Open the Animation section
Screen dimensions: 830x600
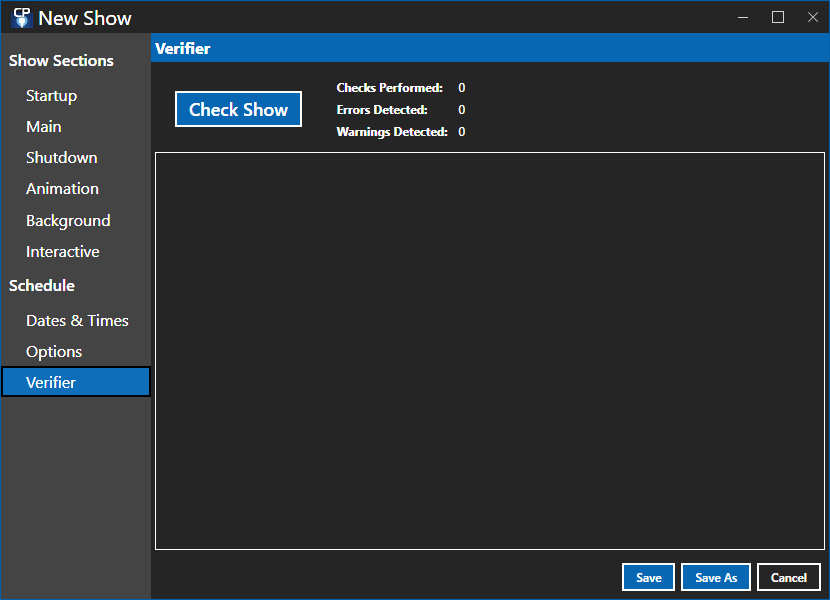pyautogui.click(x=62, y=189)
